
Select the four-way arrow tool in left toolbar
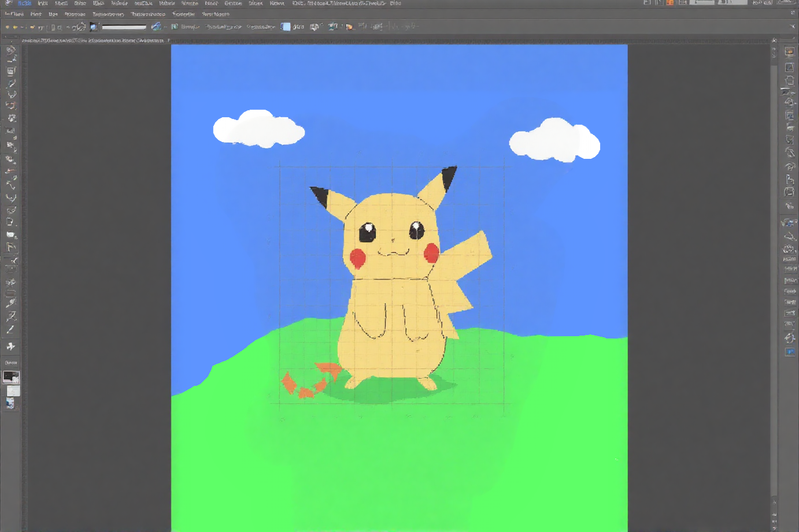coord(10,346)
